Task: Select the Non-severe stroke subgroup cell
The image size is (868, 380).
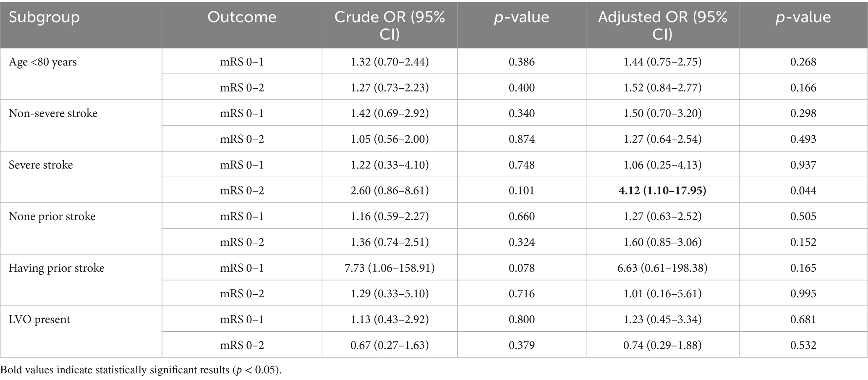Action: pyautogui.click(x=53, y=113)
